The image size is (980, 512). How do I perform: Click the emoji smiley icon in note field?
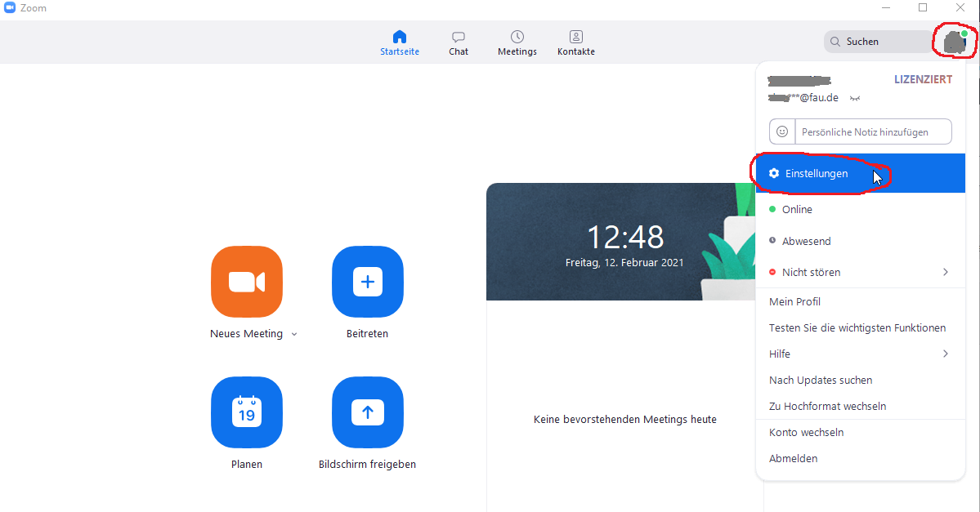pyautogui.click(x=782, y=131)
